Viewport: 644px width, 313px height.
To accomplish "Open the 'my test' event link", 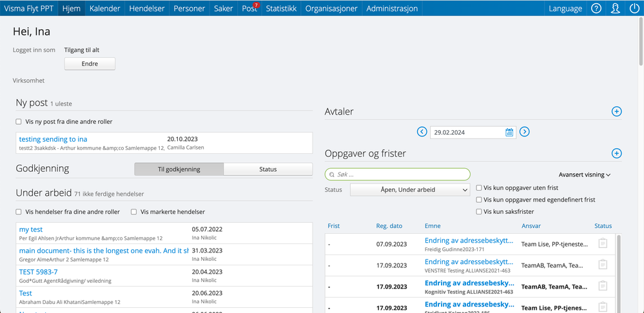I will coord(31,229).
